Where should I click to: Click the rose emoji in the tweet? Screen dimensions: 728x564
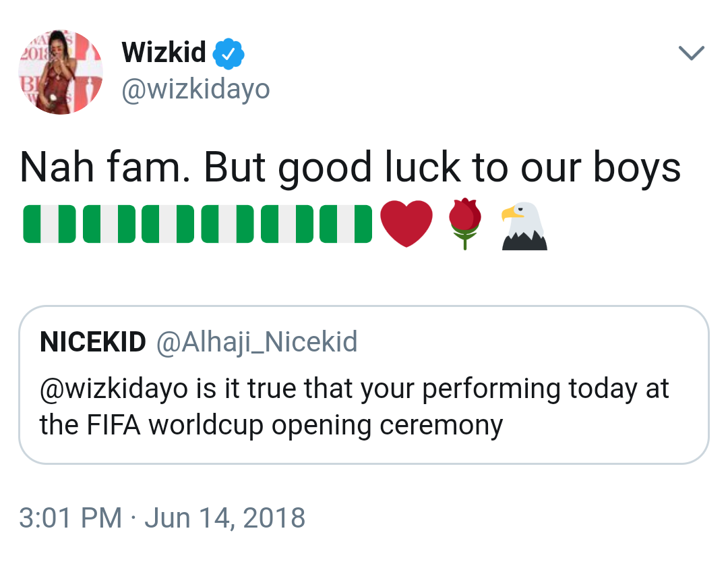click(465, 224)
